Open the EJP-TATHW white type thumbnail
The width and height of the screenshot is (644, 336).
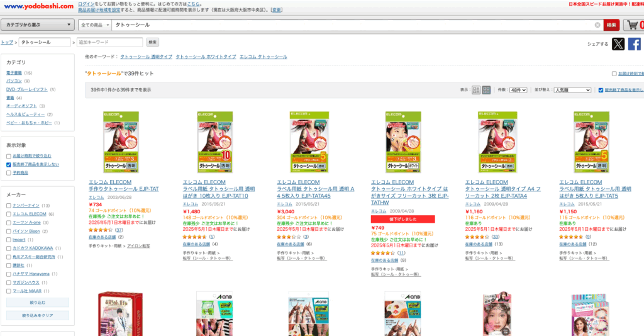tap(403, 142)
